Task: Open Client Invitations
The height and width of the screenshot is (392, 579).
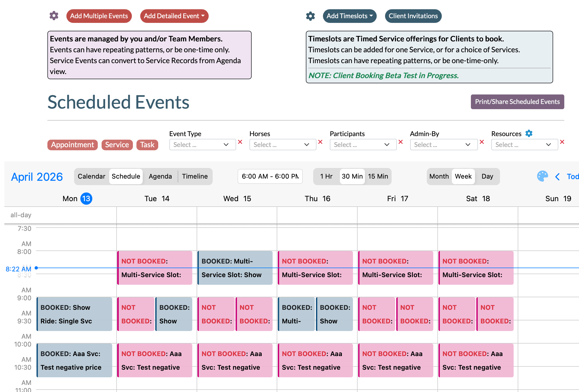Action: [x=413, y=16]
